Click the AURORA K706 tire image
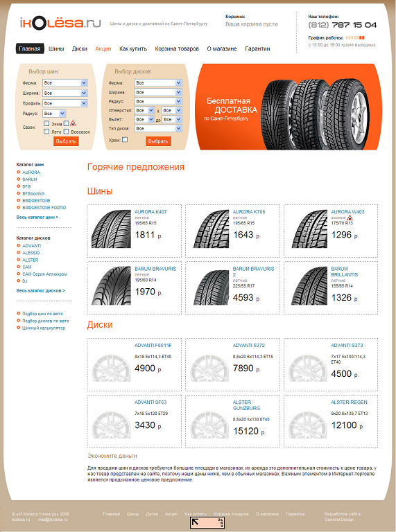396x532 pixels. [211, 229]
